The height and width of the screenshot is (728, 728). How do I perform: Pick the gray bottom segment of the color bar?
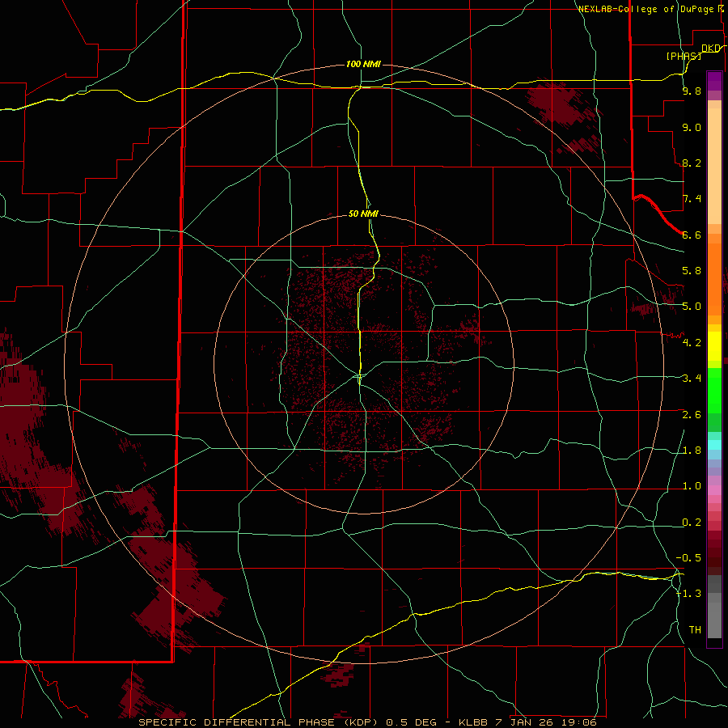[714, 620]
